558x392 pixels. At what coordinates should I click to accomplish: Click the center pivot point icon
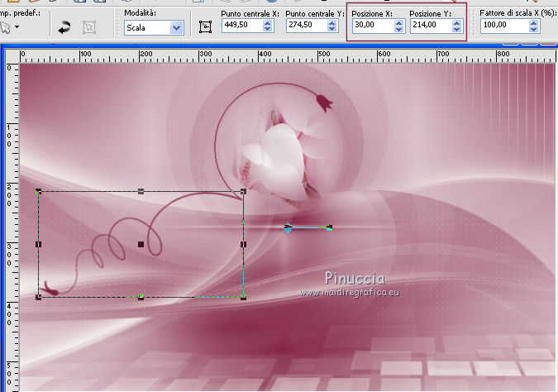(x=205, y=27)
